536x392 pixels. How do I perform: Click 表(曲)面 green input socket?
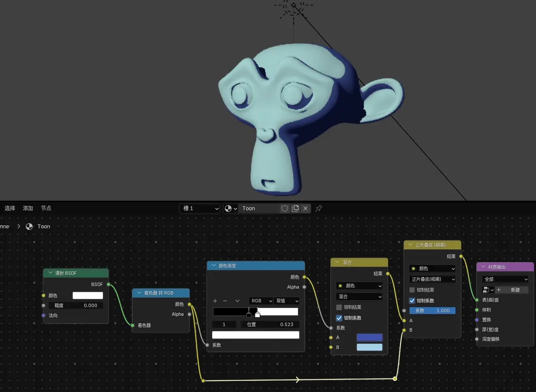477,300
